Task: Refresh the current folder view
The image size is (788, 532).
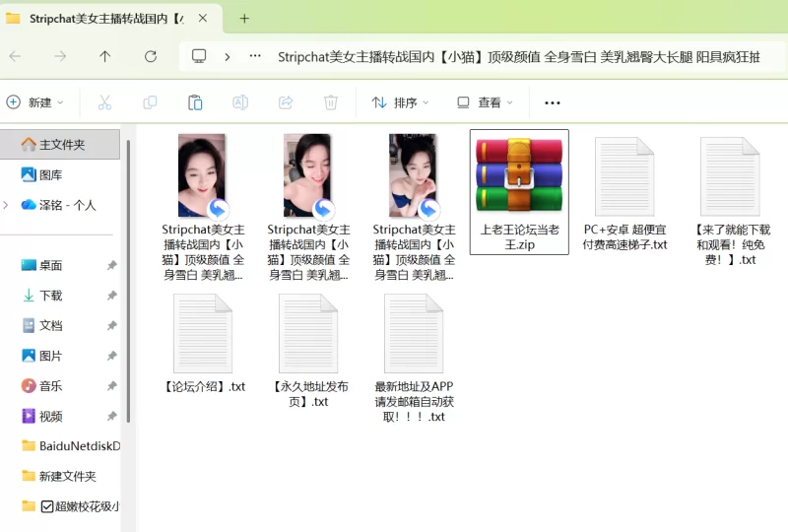Action: (x=151, y=56)
